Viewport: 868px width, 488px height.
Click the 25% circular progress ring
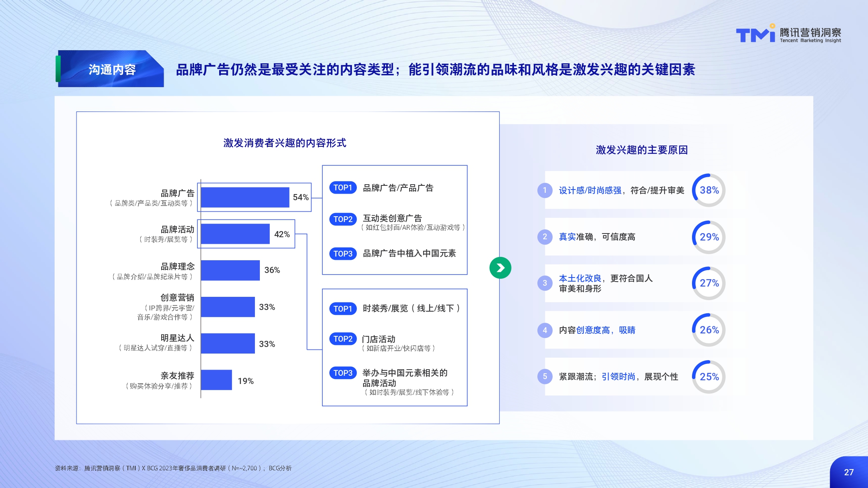[x=709, y=377]
